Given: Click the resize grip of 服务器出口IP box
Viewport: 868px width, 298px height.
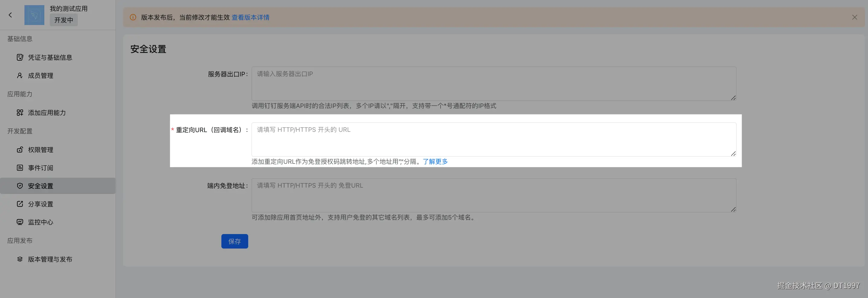Looking at the screenshot, I should point(733,98).
